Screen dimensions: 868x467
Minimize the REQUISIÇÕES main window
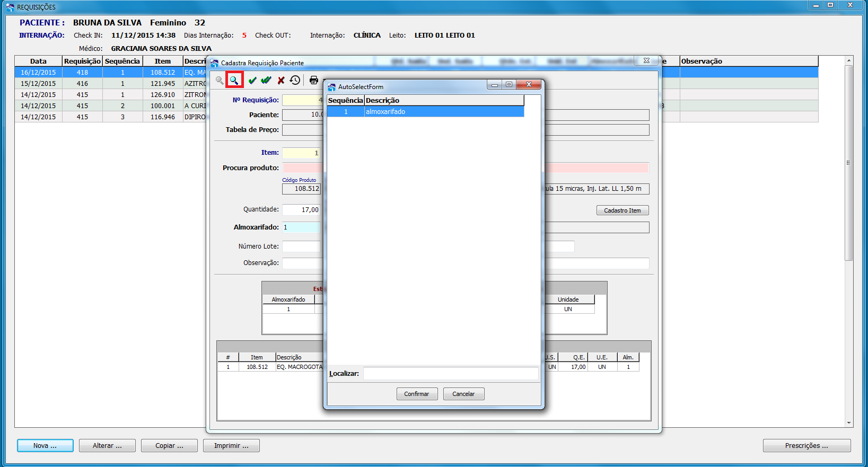coord(816,5)
